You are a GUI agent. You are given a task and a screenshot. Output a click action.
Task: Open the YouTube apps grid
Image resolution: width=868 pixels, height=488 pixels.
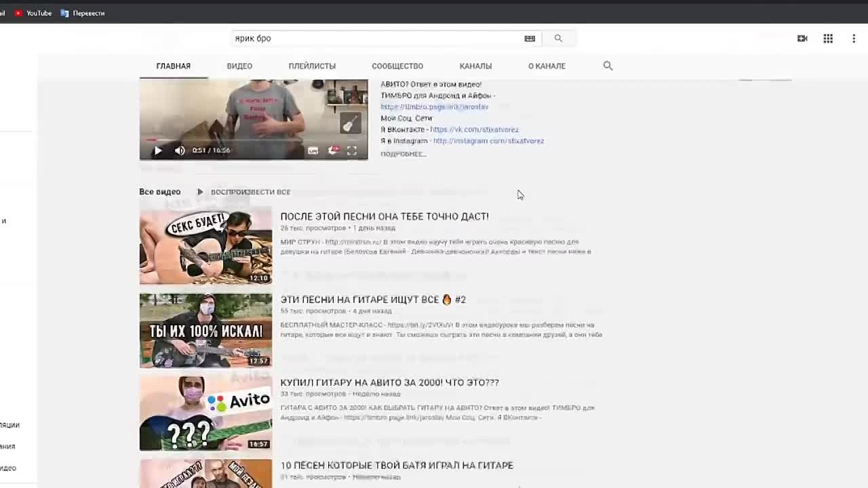(x=828, y=39)
